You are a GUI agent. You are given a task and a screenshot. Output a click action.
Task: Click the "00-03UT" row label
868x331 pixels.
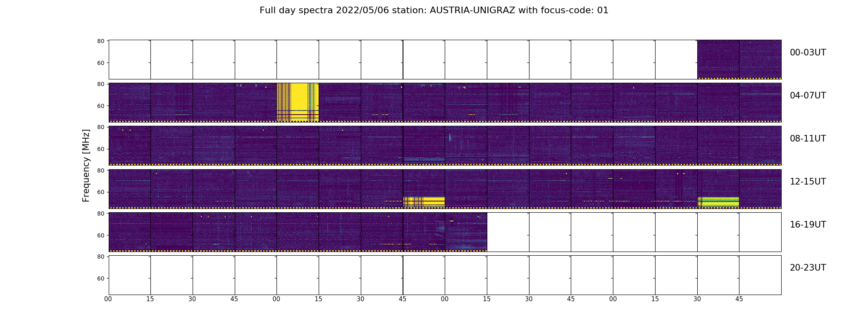[x=808, y=53]
